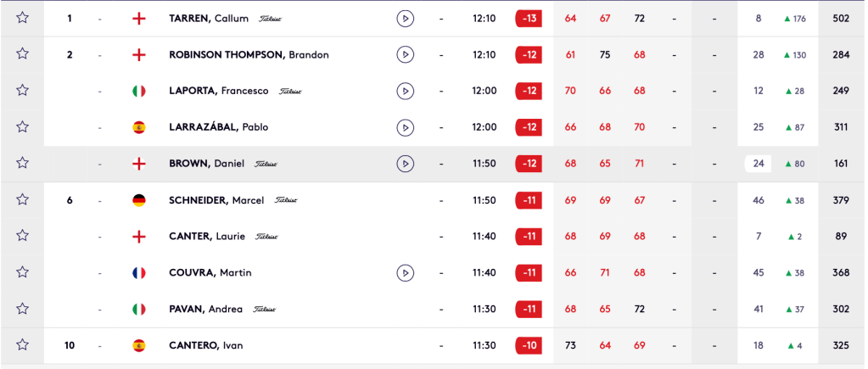Star Ivan Cantero as a favorite
The image size is (868, 369).
[x=23, y=345]
